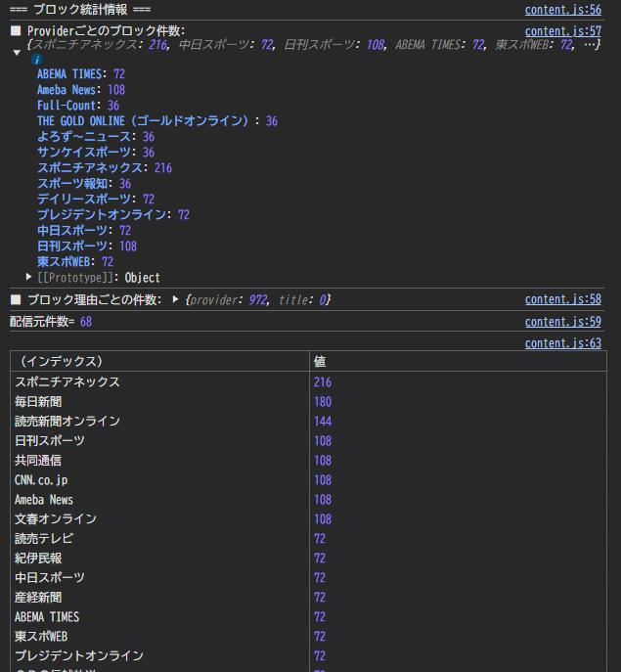This screenshot has height=672, width=621.
Task: Click the 紀伊民報 table cell
Action: coord(159,558)
